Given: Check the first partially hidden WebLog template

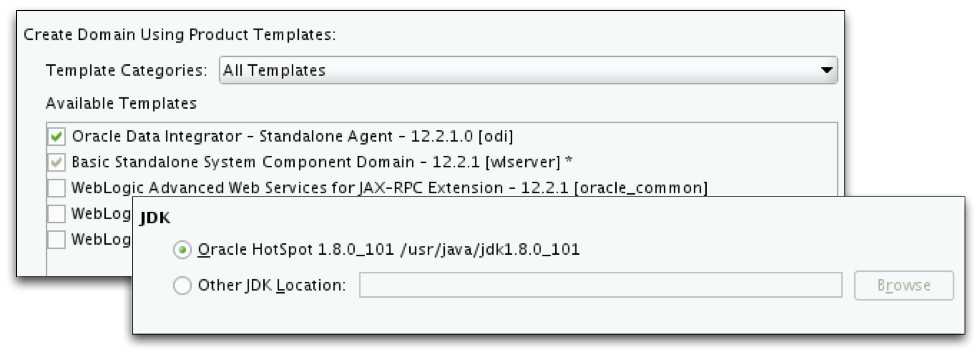Looking at the screenshot, I should coord(57,214).
